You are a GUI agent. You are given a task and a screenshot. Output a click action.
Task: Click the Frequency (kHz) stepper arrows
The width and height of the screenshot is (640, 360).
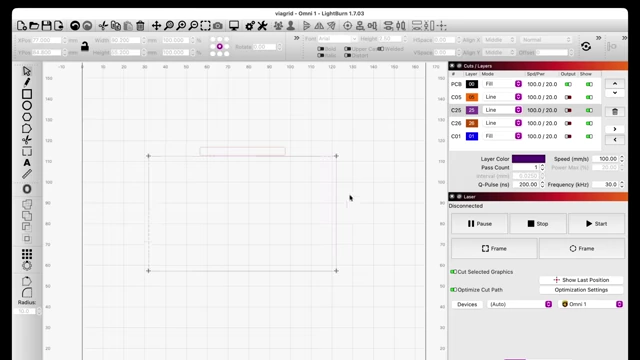[x=622, y=184]
